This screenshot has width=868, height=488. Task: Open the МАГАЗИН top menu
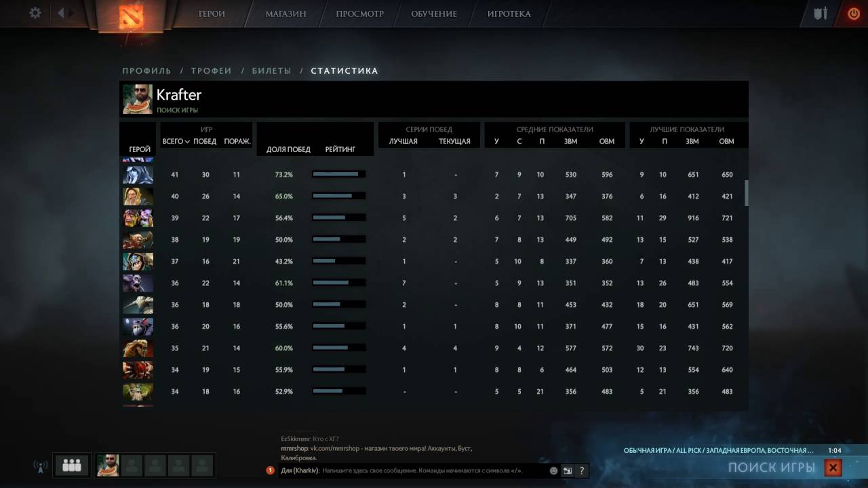[x=285, y=14]
